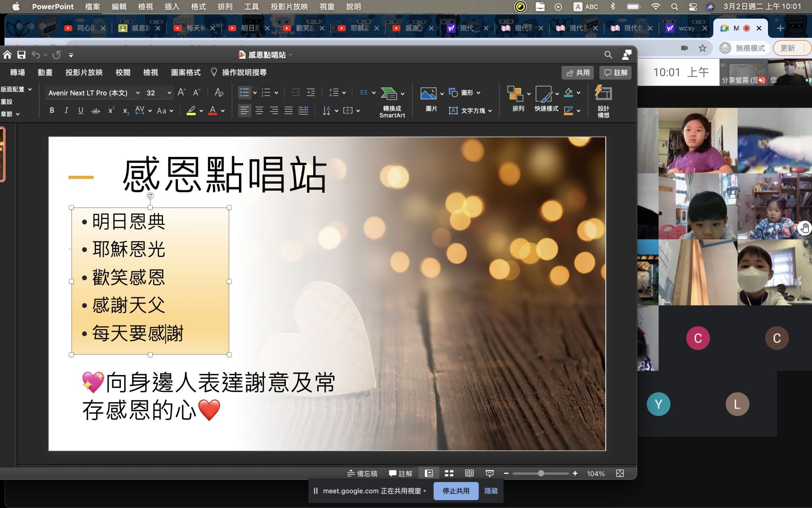
Task: Toggle 備忘稿 notes pane
Action: (x=362, y=473)
